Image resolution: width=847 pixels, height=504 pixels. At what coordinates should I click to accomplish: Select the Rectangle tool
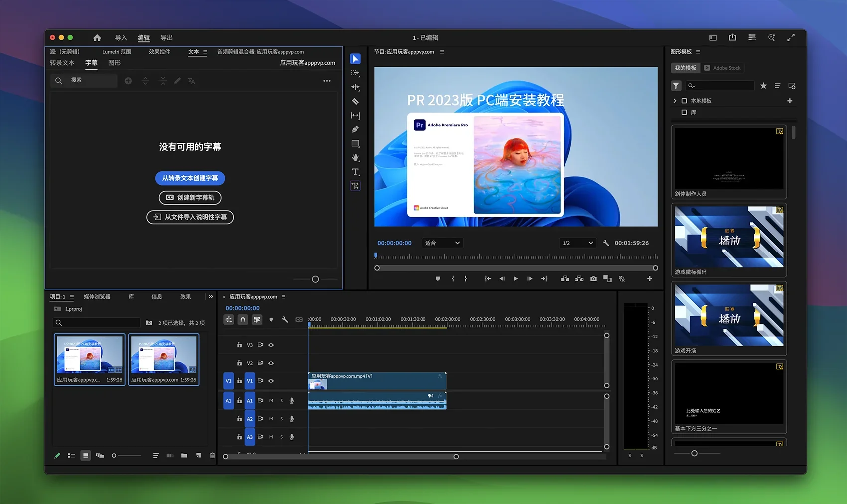[355, 143]
